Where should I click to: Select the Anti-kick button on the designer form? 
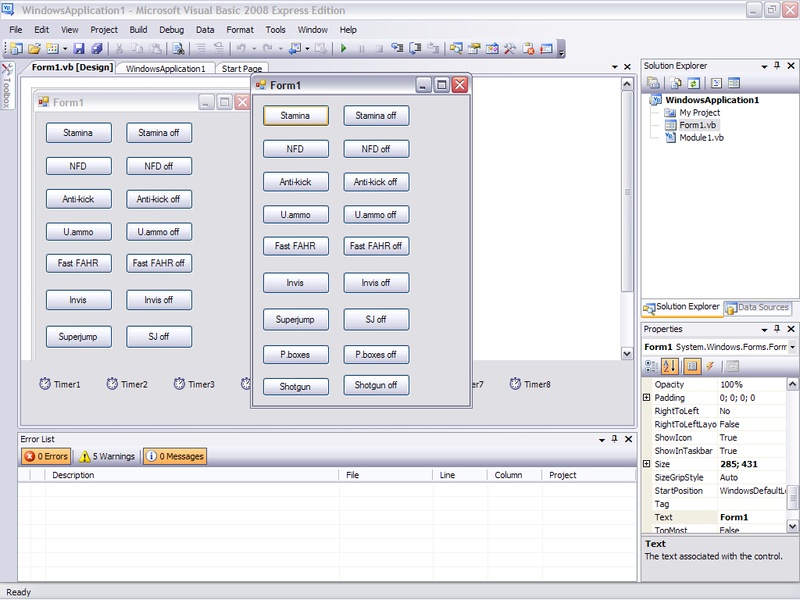(79, 199)
